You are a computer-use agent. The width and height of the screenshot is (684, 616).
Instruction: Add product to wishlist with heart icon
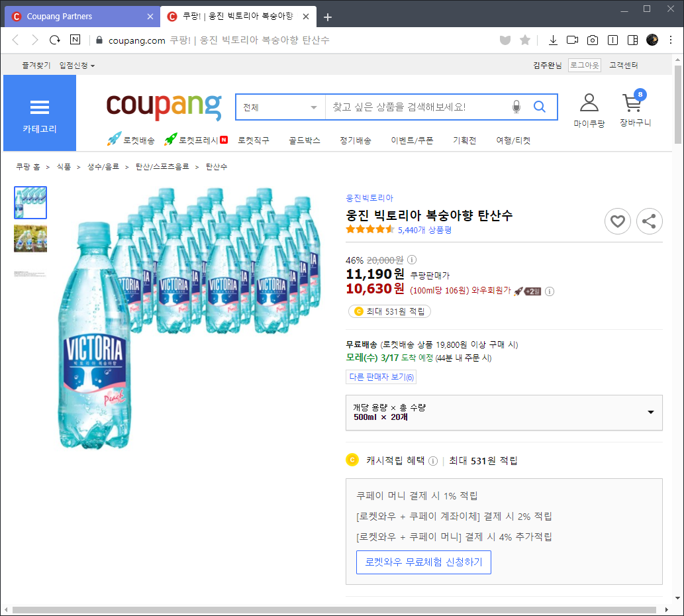click(x=617, y=221)
